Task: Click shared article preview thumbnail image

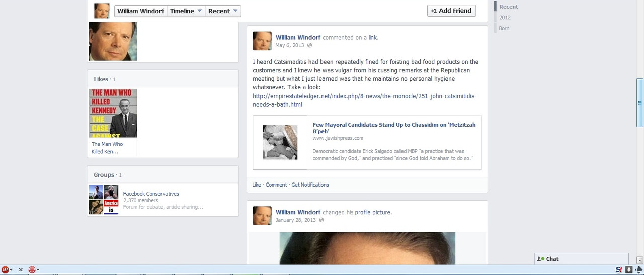Action: click(x=280, y=142)
